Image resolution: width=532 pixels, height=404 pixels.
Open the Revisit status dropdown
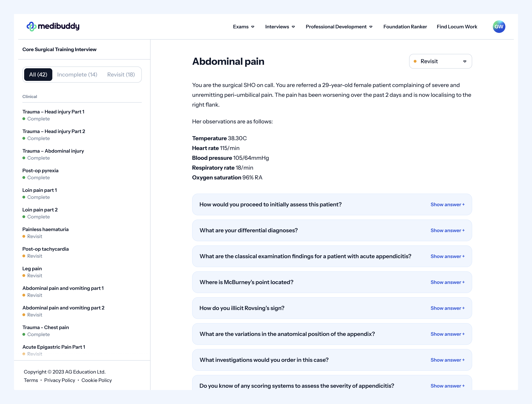click(x=440, y=61)
